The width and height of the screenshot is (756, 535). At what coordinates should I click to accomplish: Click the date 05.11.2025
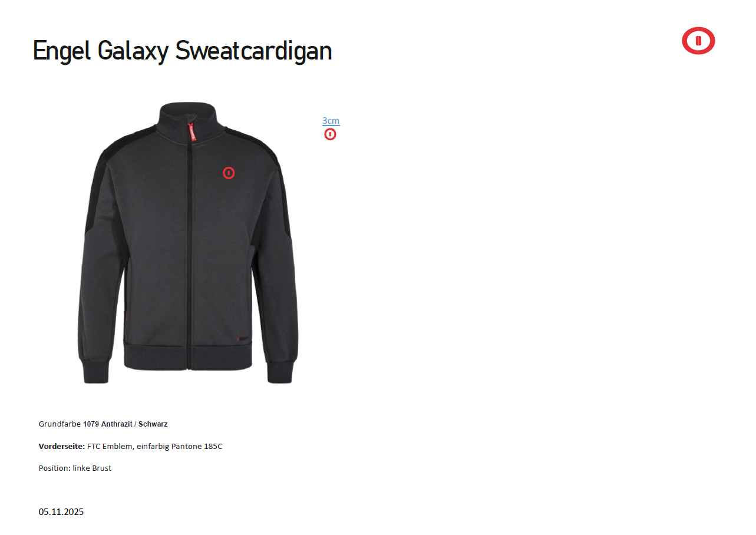pyautogui.click(x=61, y=511)
